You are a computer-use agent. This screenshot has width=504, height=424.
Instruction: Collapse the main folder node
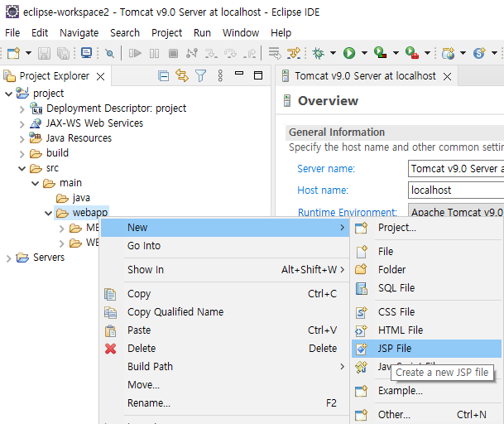[x=35, y=183]
